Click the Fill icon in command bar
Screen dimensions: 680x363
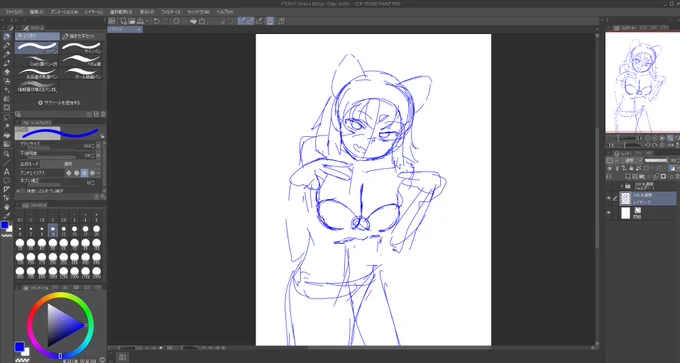pos(193,21)
